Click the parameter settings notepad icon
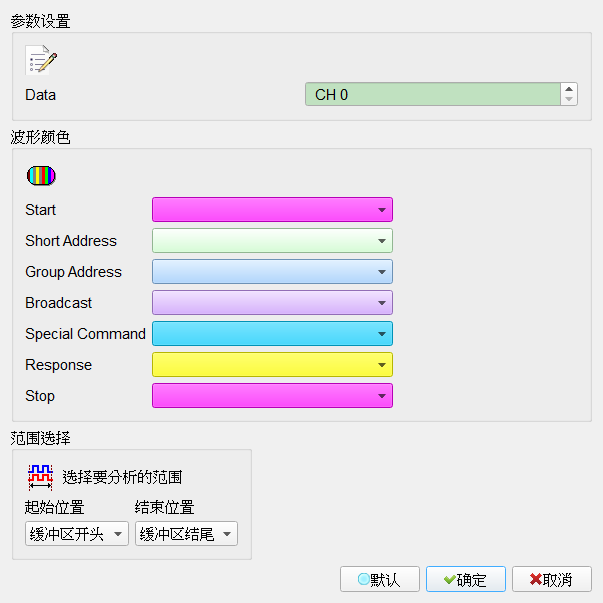Image resolution: width=603 pixels, height=603 pixels. pos(41,60)
